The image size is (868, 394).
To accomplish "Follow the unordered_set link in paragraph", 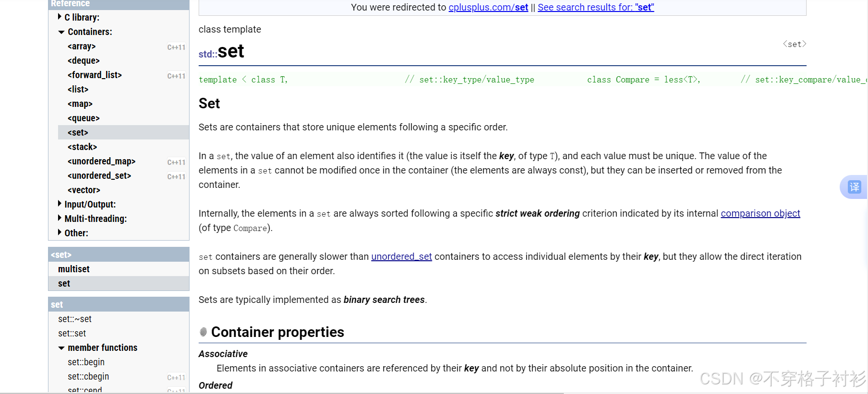I will [402, 256].
